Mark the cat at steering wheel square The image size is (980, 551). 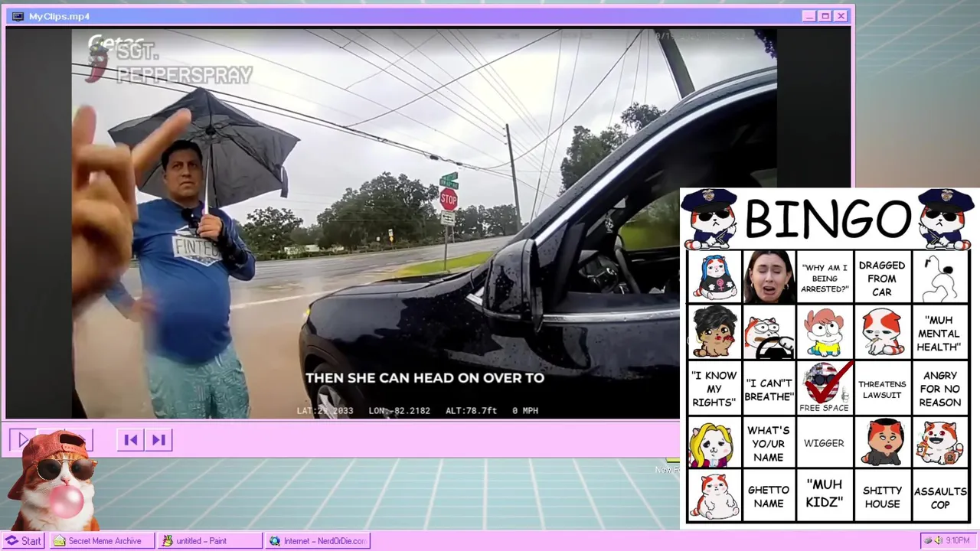[x=769, y=332]
